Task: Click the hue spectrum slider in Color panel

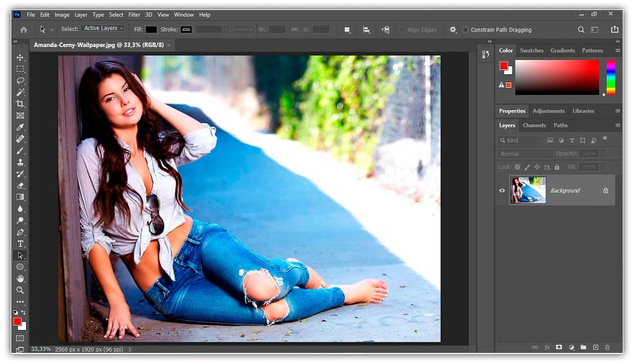Action: 611,77
